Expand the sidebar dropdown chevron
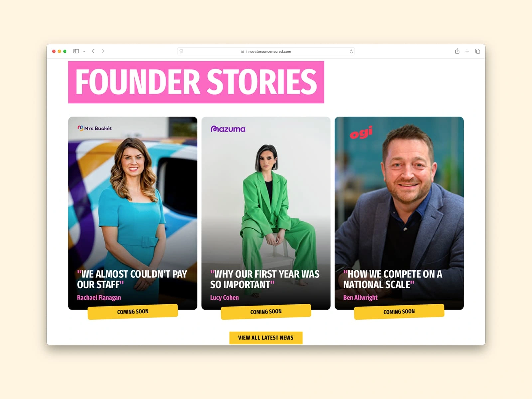The width and height of the screenshot is (532, 399). (84, 51)
